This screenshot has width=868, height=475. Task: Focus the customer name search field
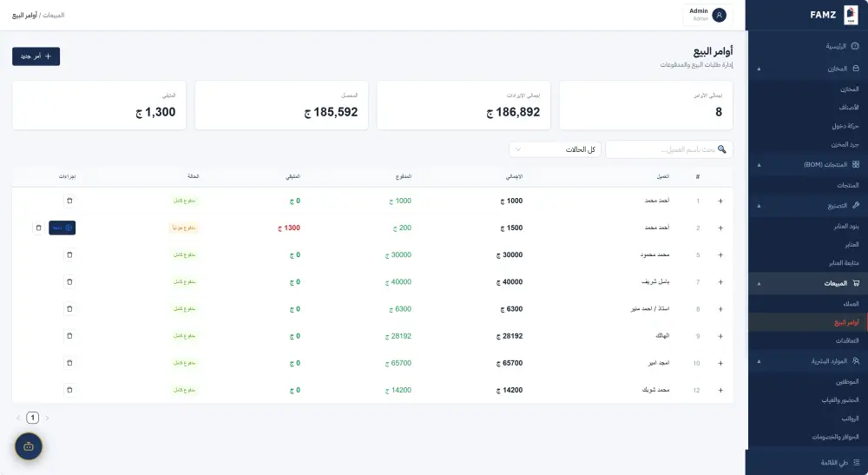pos(668,149)
